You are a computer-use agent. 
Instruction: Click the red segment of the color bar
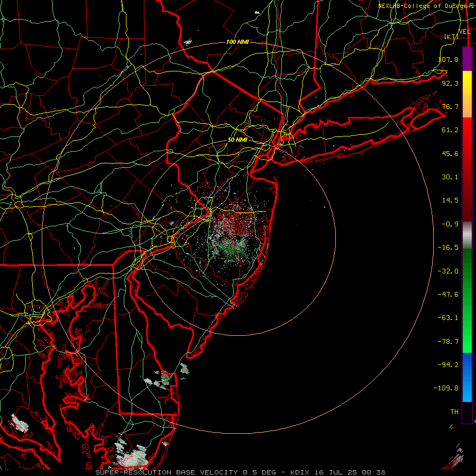click(x=467, y=169)
